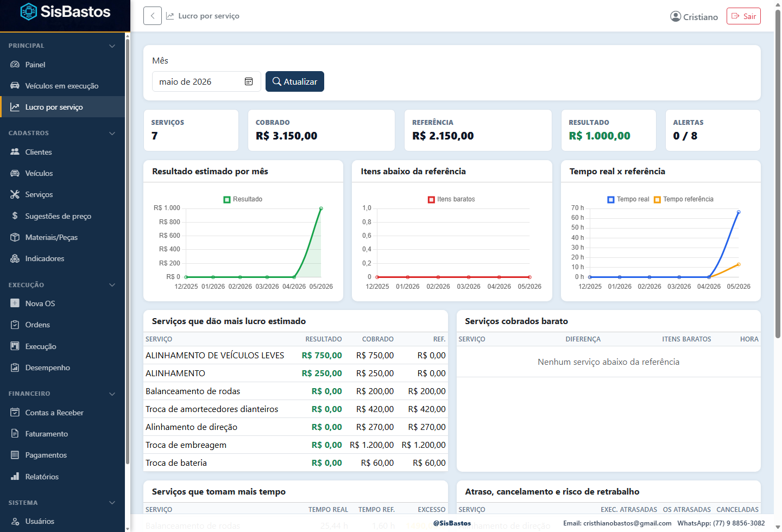
Task: Click the Sair logout button
Action: coord(743,16)
